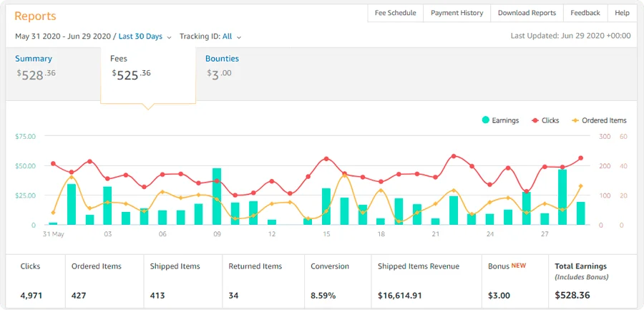Toggle the Clicks legend series
644x310 pixels.
point(545,120)
